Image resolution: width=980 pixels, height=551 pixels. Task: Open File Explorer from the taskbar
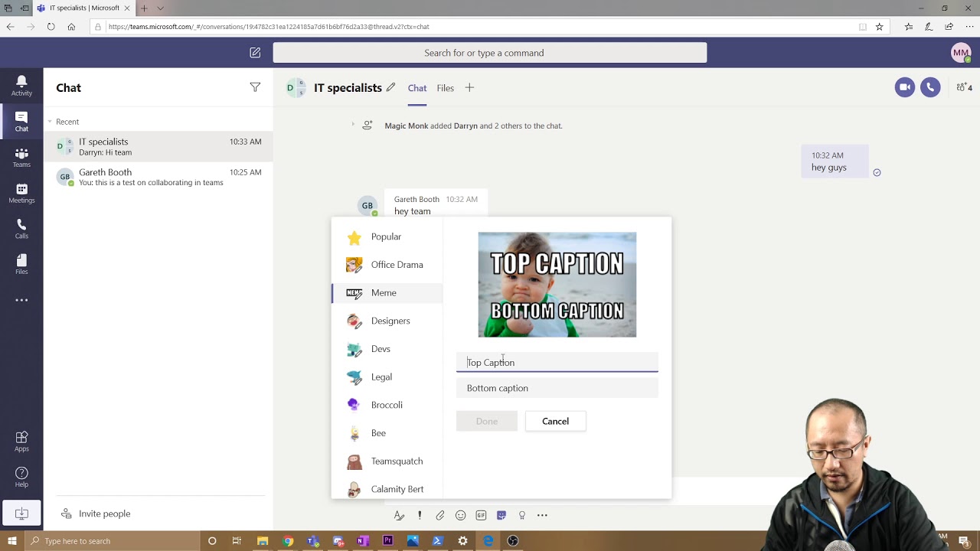[x=263, y=541]
